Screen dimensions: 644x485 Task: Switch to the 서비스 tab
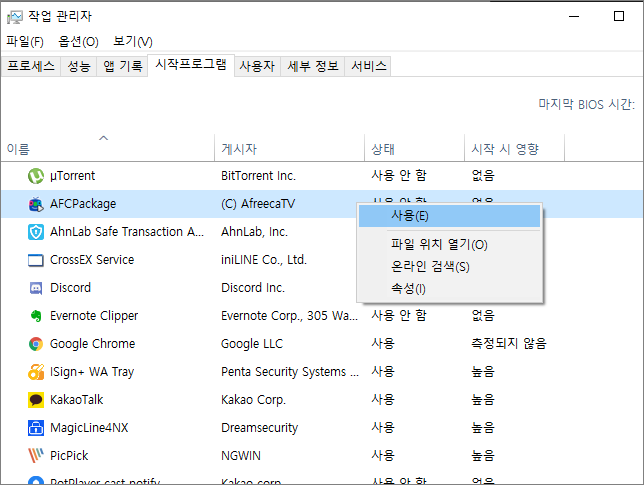pos(368,66)
